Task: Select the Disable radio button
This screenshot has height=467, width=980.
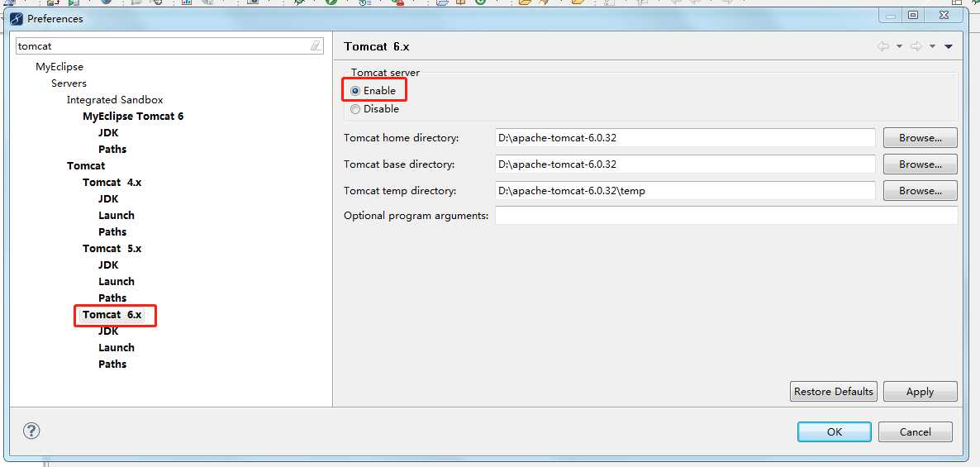Action: (x=355, y=109)
